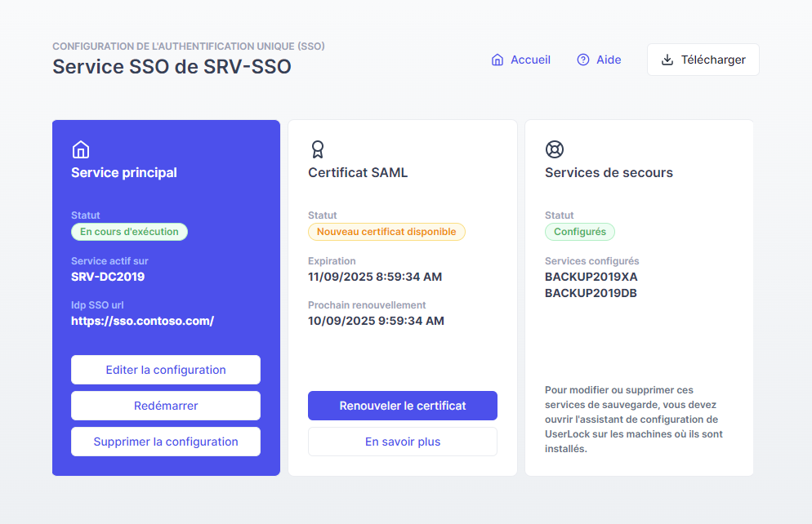Click Editer la configuration button
Viewport: 812px width, 524px height.
(x=166, y=370)
